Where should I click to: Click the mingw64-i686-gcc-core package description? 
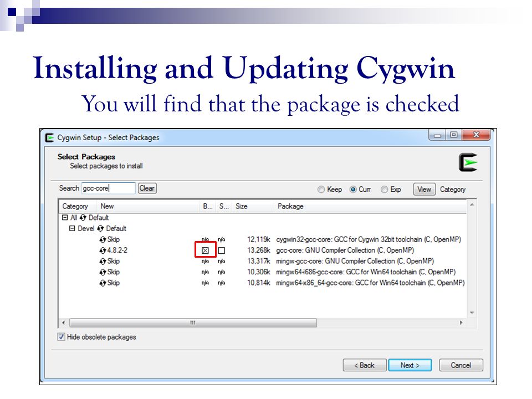366,272
